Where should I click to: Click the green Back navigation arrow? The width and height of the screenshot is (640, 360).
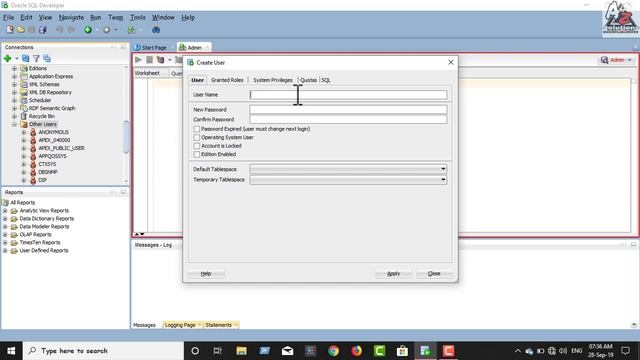88,30
